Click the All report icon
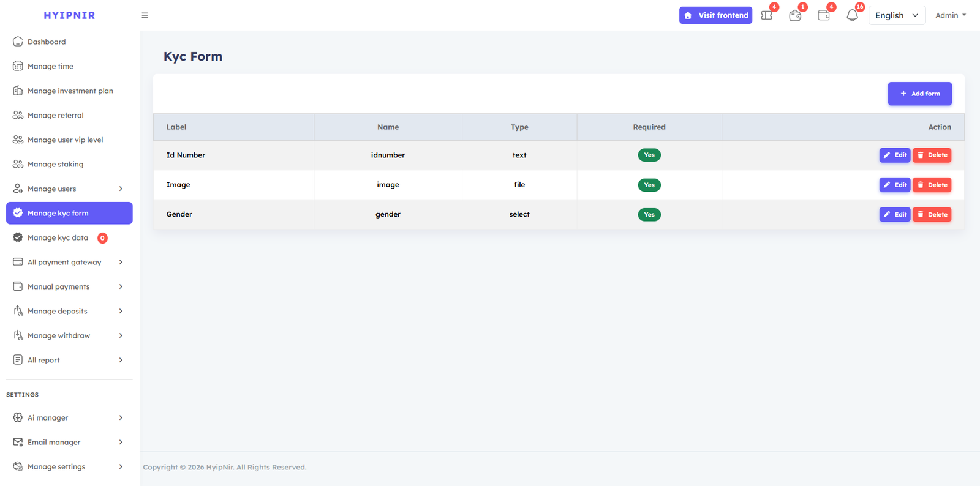Image resolution: width=980 pixels, height=486 pixels. [18, 360]
